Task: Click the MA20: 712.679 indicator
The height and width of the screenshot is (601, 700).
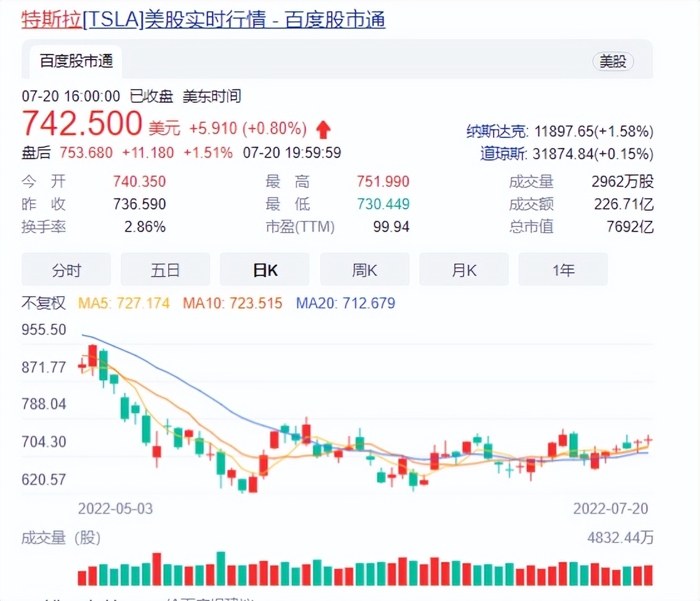Action: tap(346, 303)
